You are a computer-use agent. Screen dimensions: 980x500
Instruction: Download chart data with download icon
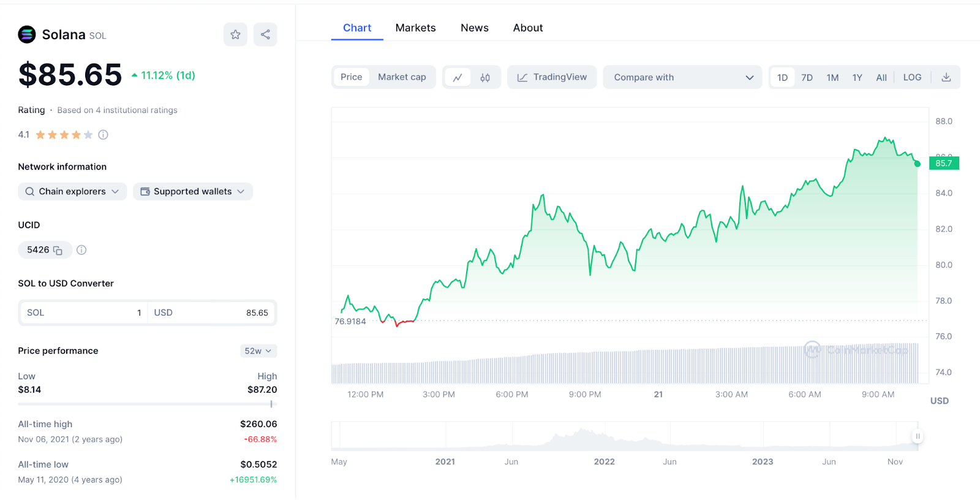[x=946, y=77]
